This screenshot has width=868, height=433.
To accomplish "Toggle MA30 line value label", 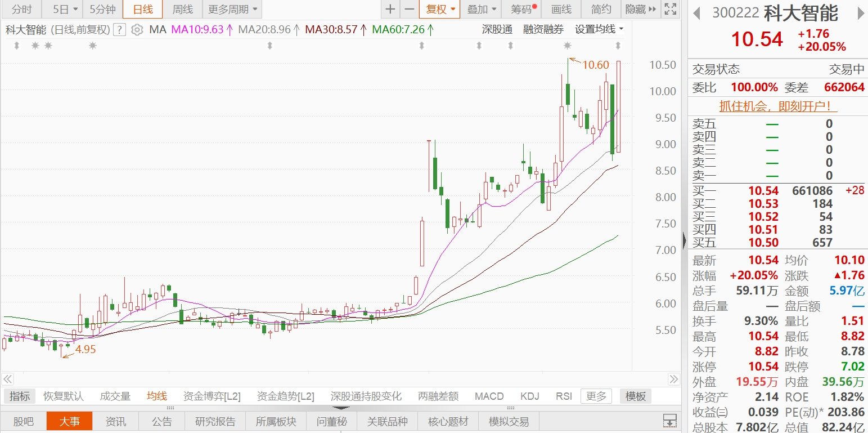I will click(x=336, y=29).
